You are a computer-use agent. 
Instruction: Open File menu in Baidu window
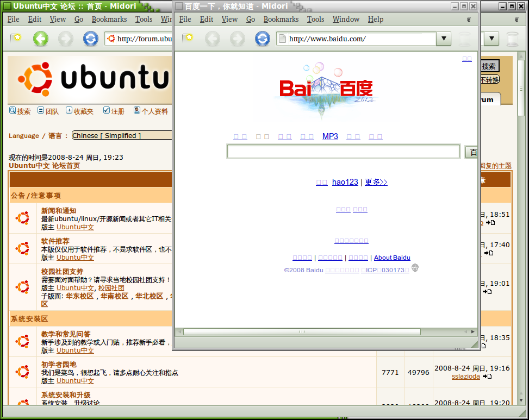[185, 20]
